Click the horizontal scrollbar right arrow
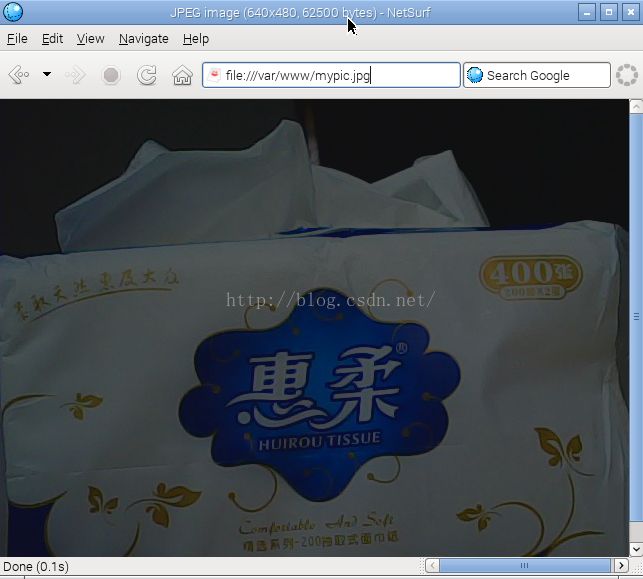 pyautogui.click(x=621, y=566)
